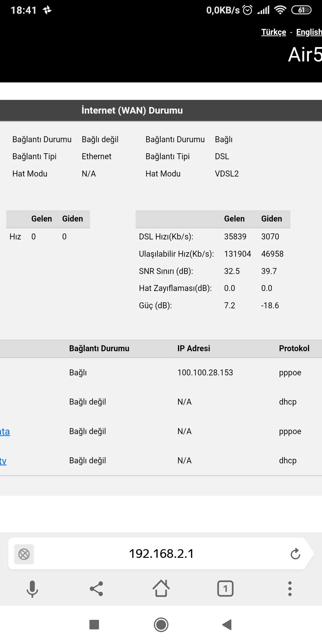Screen dimensions: 322x644
Task: Tap the battery indicator showing 61
Action: click(x=301, y=10)
